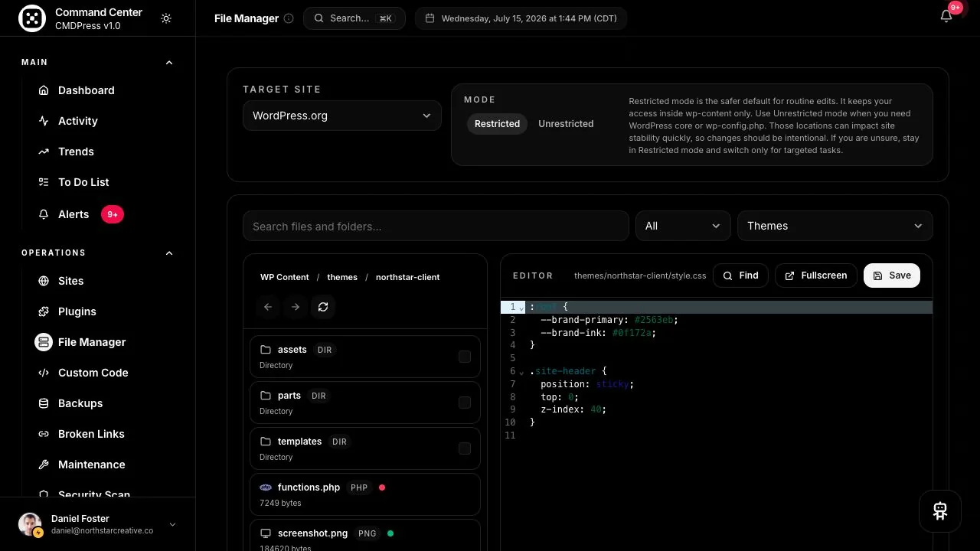Open the All file type filter dropdown

pos(683,226)
